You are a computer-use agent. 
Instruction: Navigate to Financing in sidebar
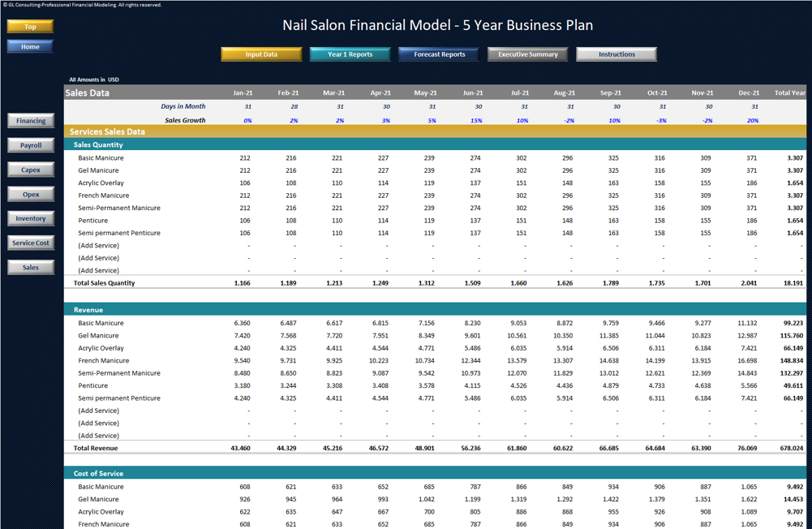[x=31, y=121]
